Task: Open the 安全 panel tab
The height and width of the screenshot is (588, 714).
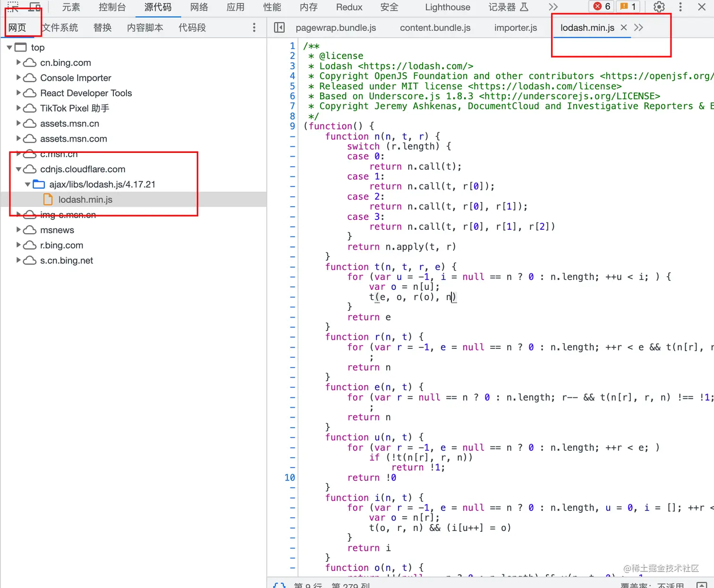Action: (x=389, y=7)
